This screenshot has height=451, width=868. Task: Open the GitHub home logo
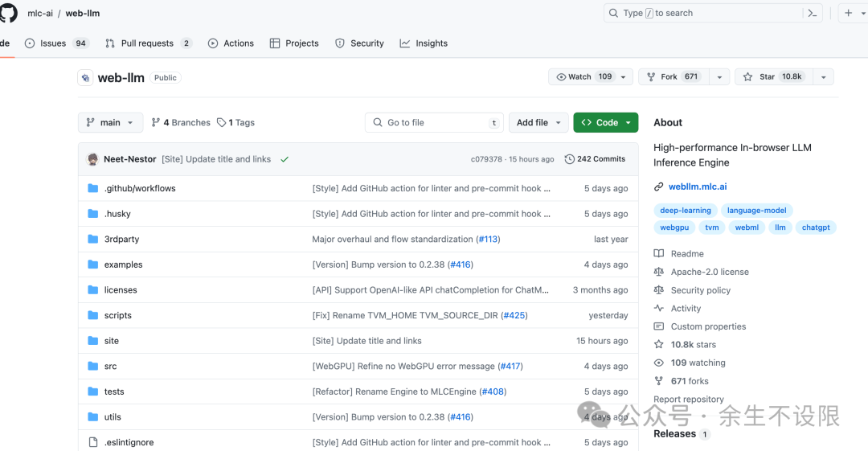[x=8, y=14]
